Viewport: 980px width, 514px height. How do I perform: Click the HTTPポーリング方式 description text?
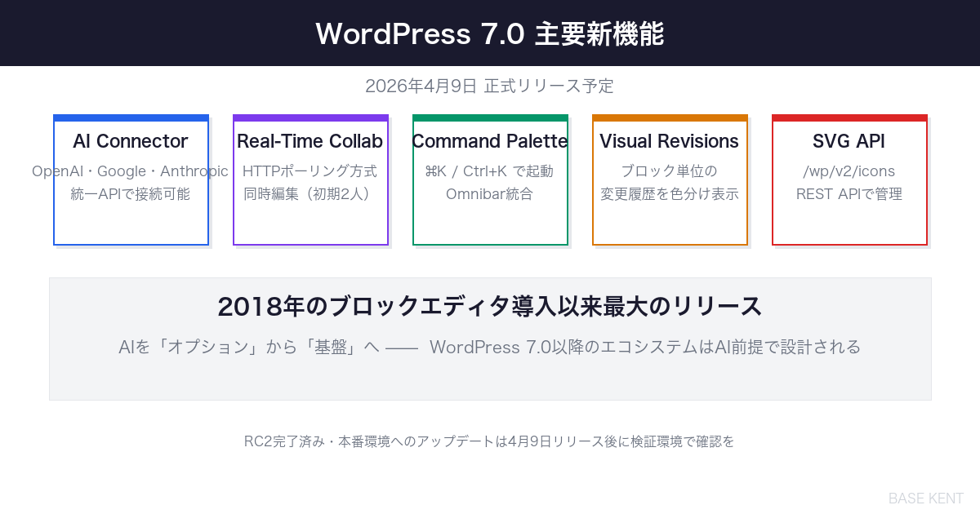click(x=310, y=171)
